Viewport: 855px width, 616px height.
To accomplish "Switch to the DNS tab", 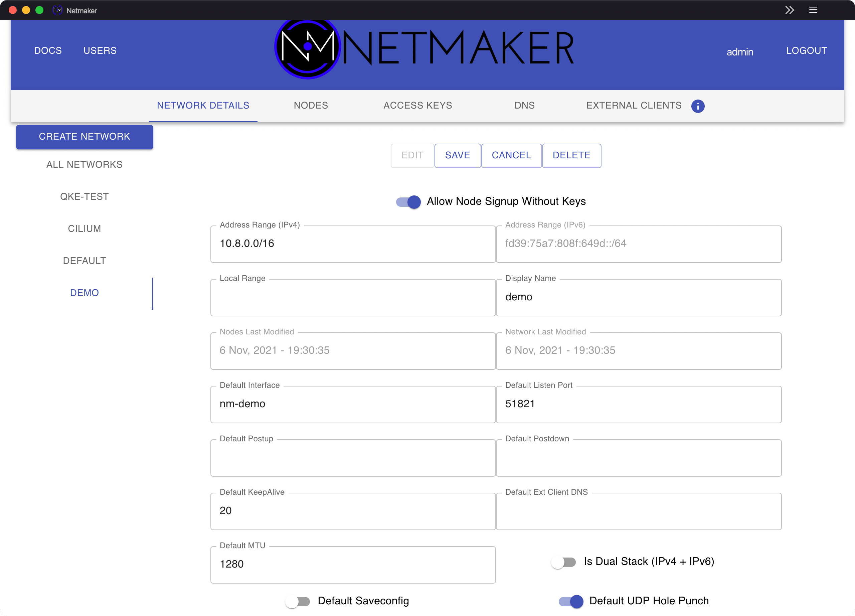I will (524, 106).
